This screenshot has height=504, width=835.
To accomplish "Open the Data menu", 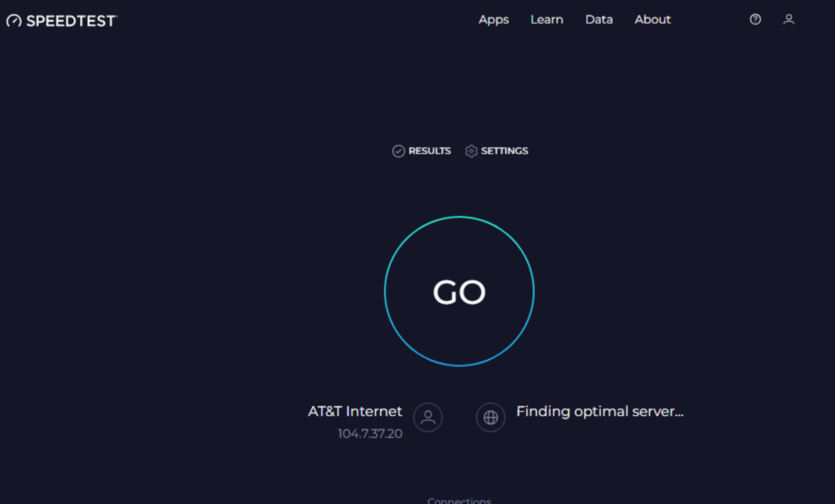I will pos(599,20).
